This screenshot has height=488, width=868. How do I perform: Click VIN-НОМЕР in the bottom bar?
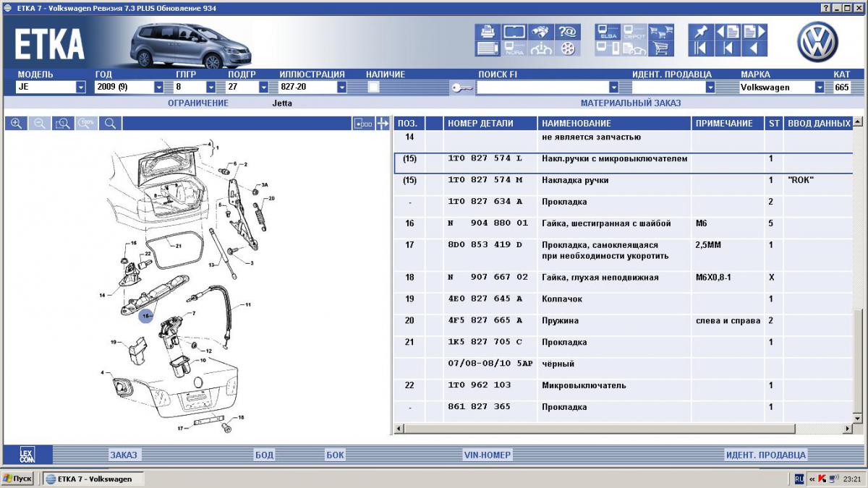point(488,455)
